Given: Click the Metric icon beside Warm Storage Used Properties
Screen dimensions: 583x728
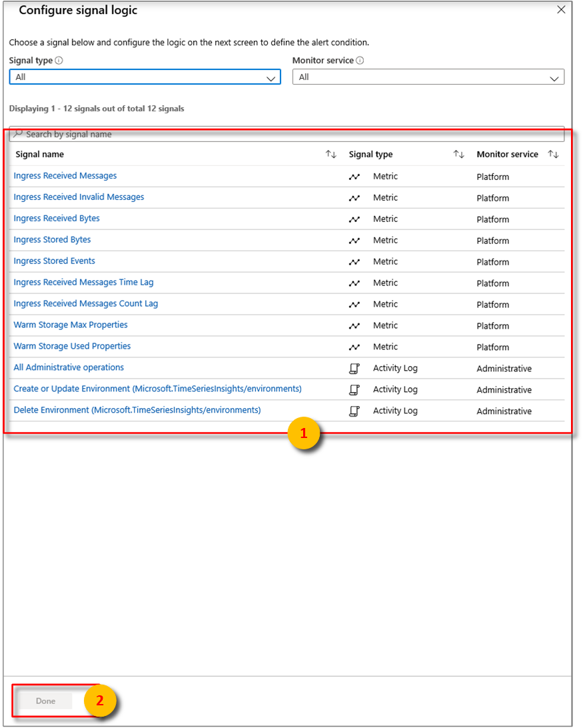Looking at the screenshot, I should click(354, 347).
